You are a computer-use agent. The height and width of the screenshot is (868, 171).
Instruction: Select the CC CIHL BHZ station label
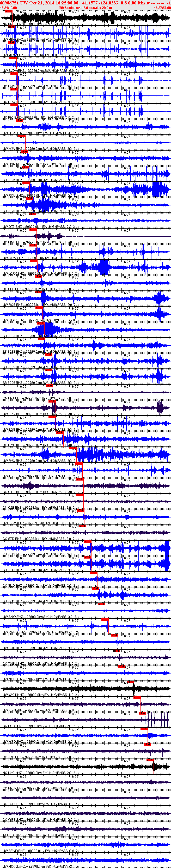(39, 492)
